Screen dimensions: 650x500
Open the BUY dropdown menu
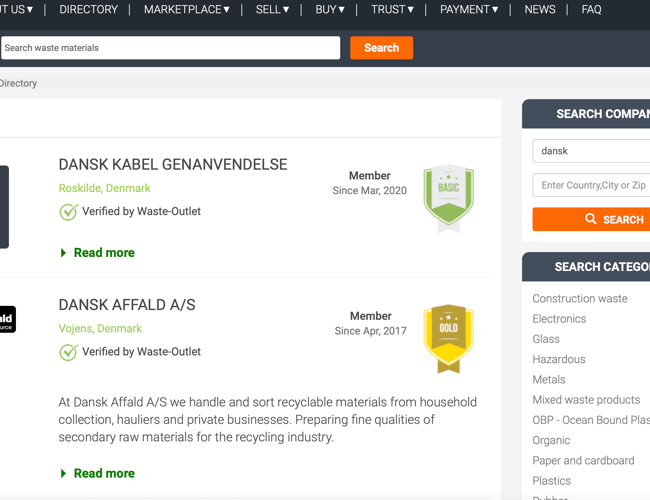[330, 10]
